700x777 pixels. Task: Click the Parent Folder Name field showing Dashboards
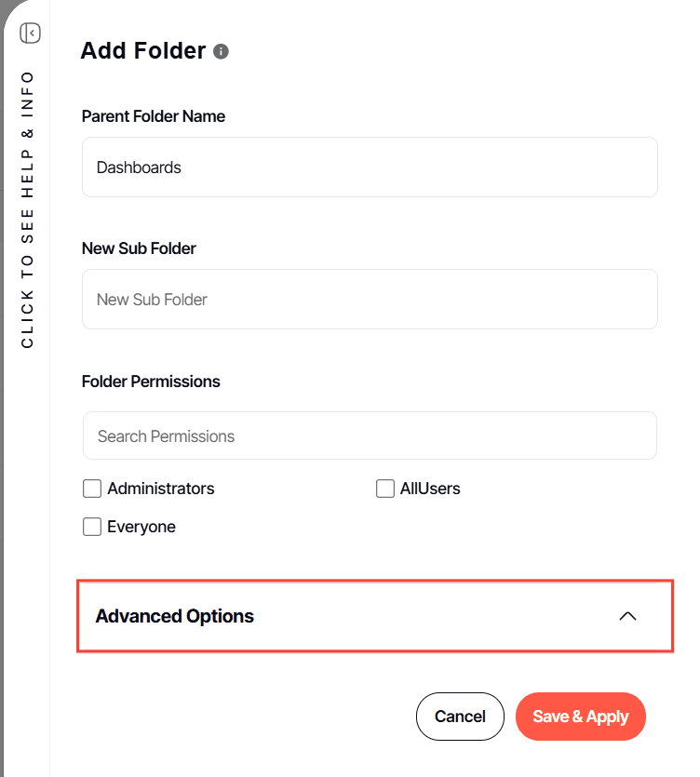[370, 167]
